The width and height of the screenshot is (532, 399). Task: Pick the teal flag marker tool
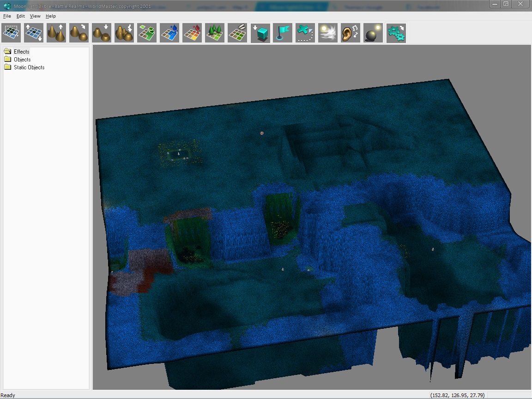click(x=283, y=33)
